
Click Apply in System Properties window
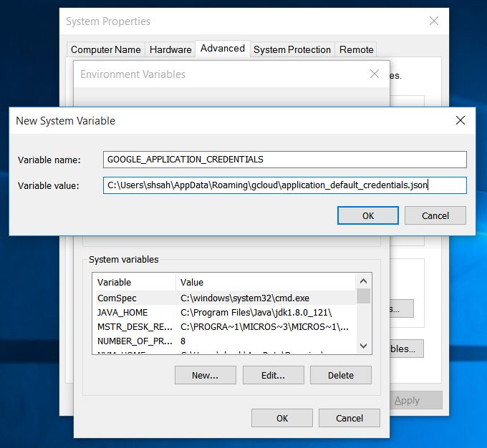(x=415, y=401)
